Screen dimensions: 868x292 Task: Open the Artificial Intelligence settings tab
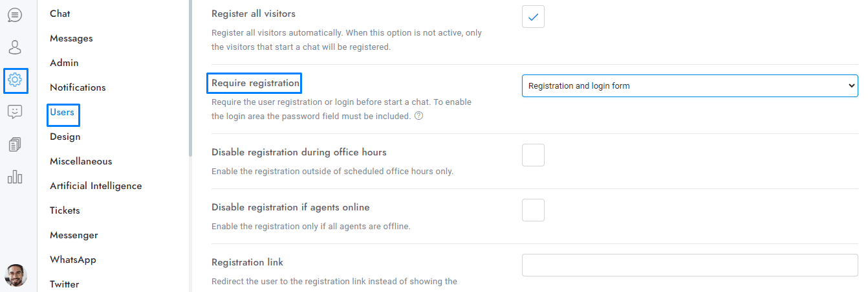[x=96, y=186]
